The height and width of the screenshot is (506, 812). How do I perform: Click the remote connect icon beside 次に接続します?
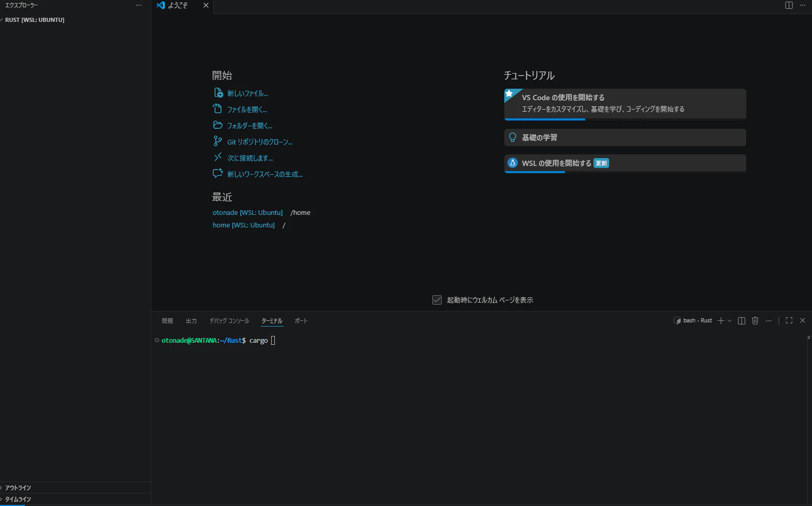point(218,157)
